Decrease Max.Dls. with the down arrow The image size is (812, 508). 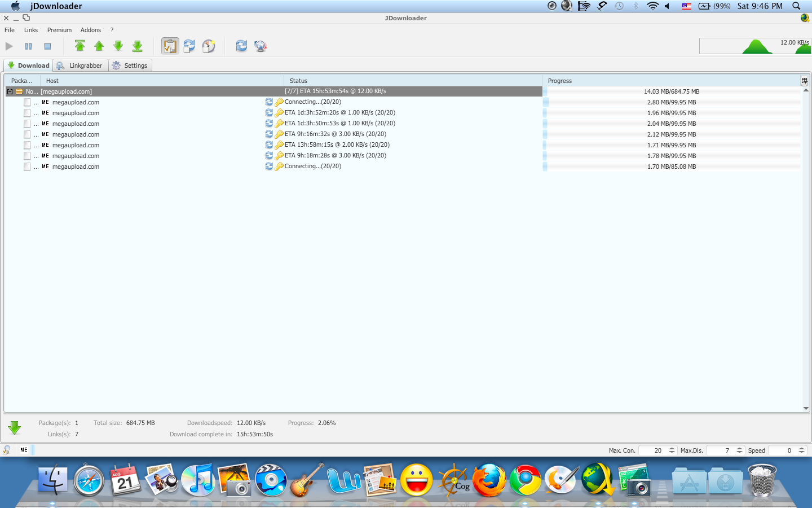tap(739, 452)
